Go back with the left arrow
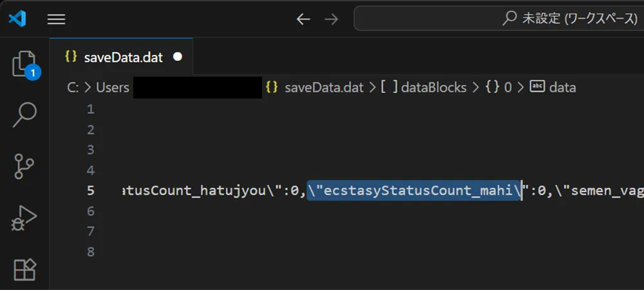Viewport: 644px width, 290px height. point(303,19)
